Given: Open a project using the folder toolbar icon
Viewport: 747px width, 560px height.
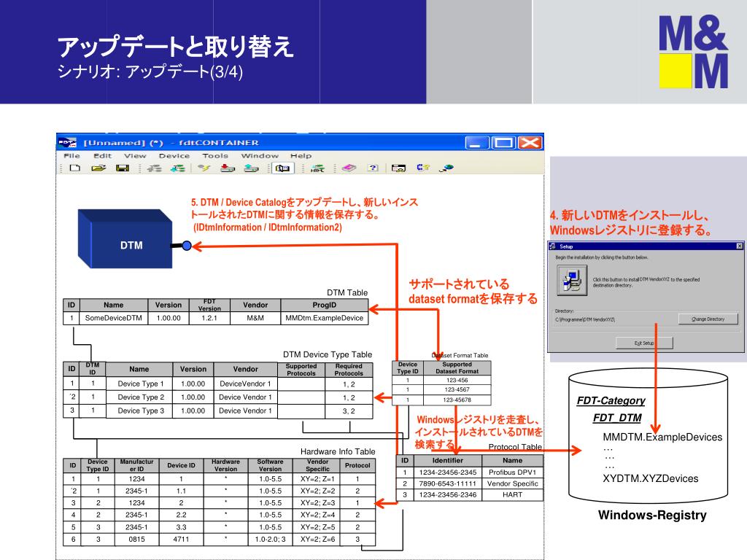Looking at the screenshot, I should click(98, 168).
